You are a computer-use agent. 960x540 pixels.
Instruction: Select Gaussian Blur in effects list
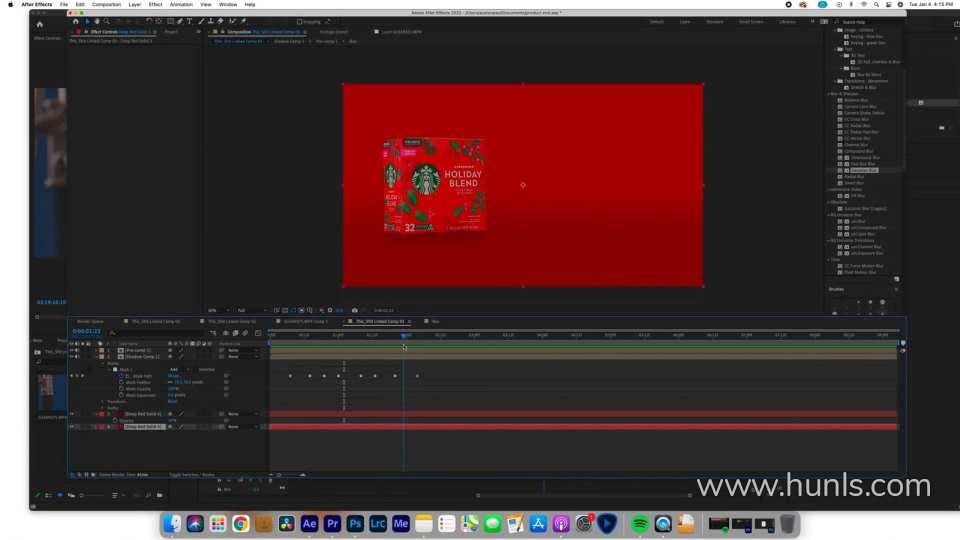click(x=864, y=170)
